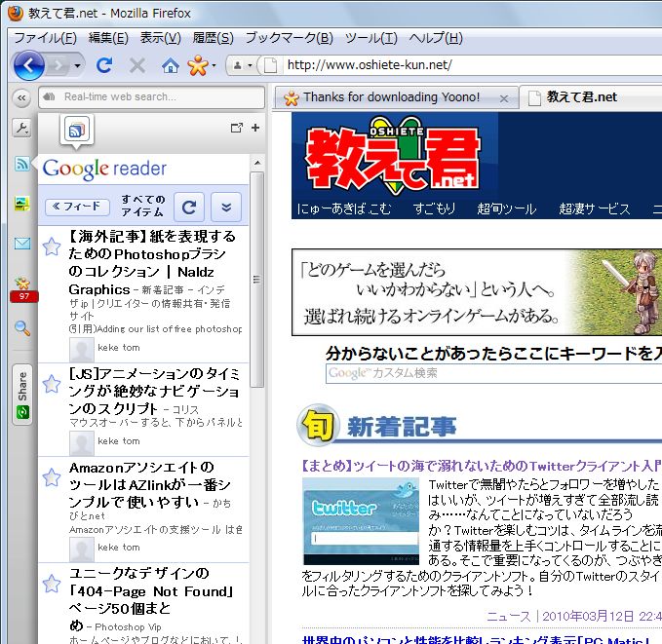The image size is (662, 644).
Task: Open the 編集(E) menu
Action: (108, 38)
